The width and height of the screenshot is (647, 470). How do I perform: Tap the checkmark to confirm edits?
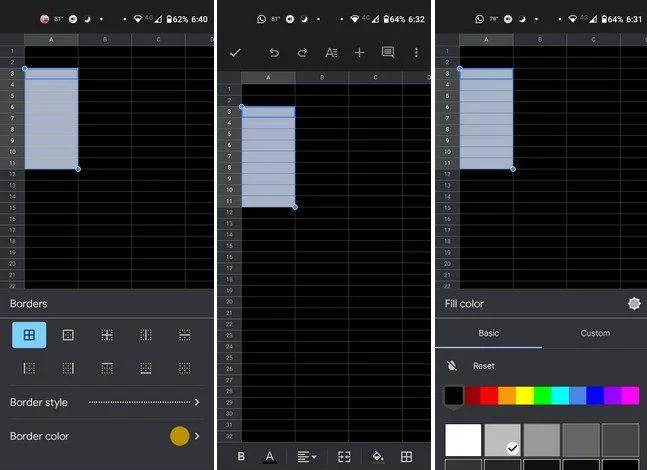235,53
